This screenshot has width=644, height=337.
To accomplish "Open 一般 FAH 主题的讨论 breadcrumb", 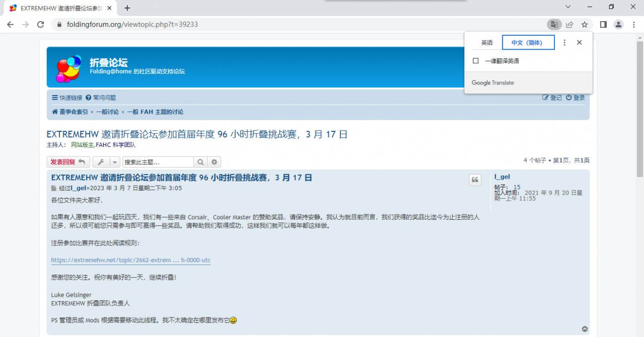I will pyautogui.click(x=155, y=112).
